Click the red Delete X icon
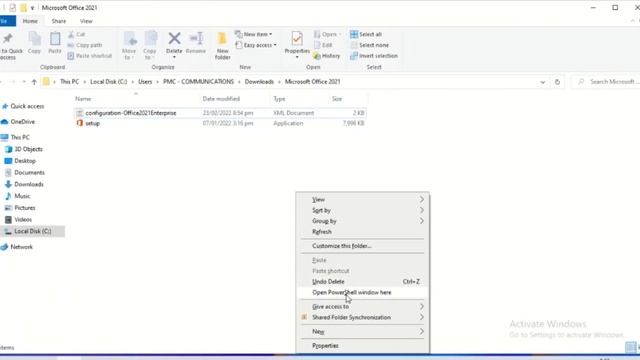This screenshot has width=640, height=360. [x=174, y=38]
